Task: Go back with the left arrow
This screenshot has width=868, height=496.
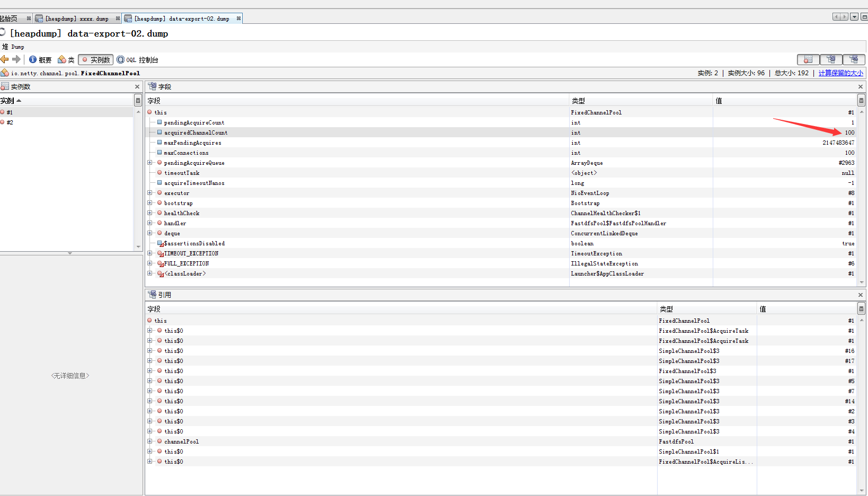Action: click(x=5, y=59)
